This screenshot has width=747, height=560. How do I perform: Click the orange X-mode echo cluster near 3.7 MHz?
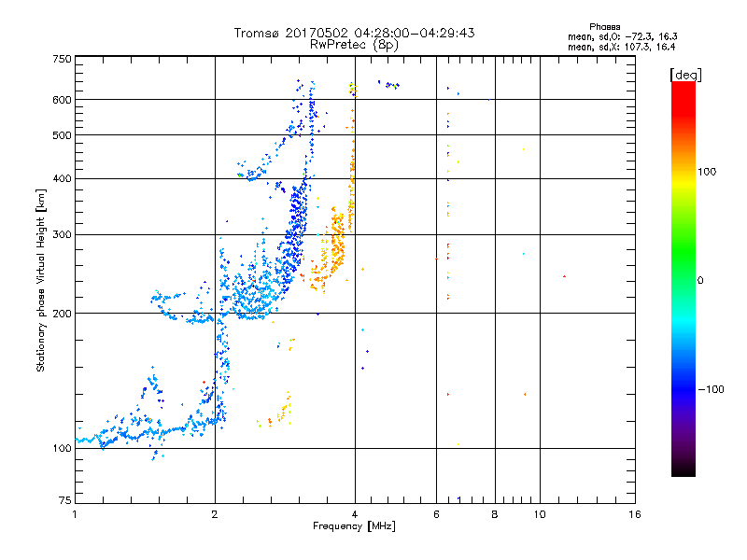(x=337, y=241)
